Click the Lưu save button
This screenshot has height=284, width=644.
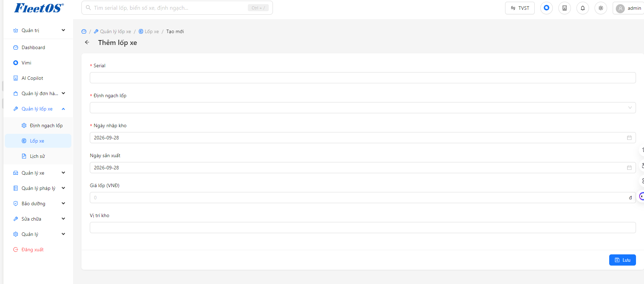pyautogui.click(x=622, y=260)
